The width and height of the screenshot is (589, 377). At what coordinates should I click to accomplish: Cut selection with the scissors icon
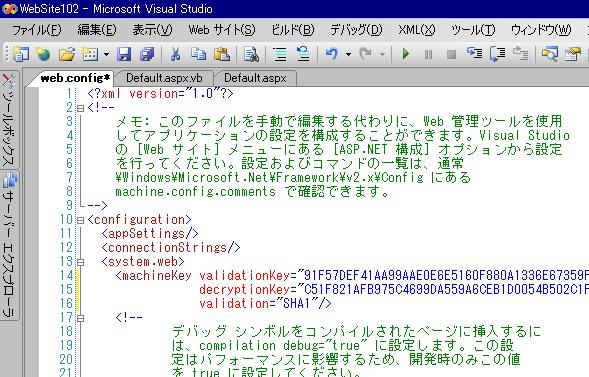(175, 54)
